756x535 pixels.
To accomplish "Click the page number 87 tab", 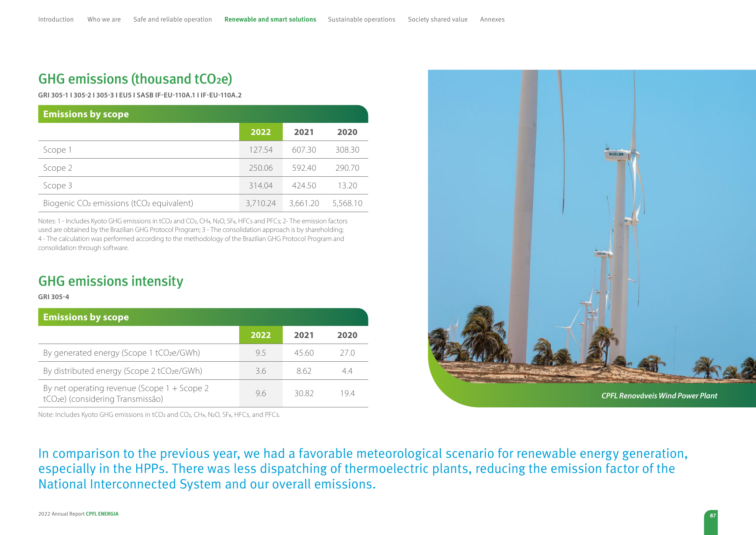I will coord(711,522).
